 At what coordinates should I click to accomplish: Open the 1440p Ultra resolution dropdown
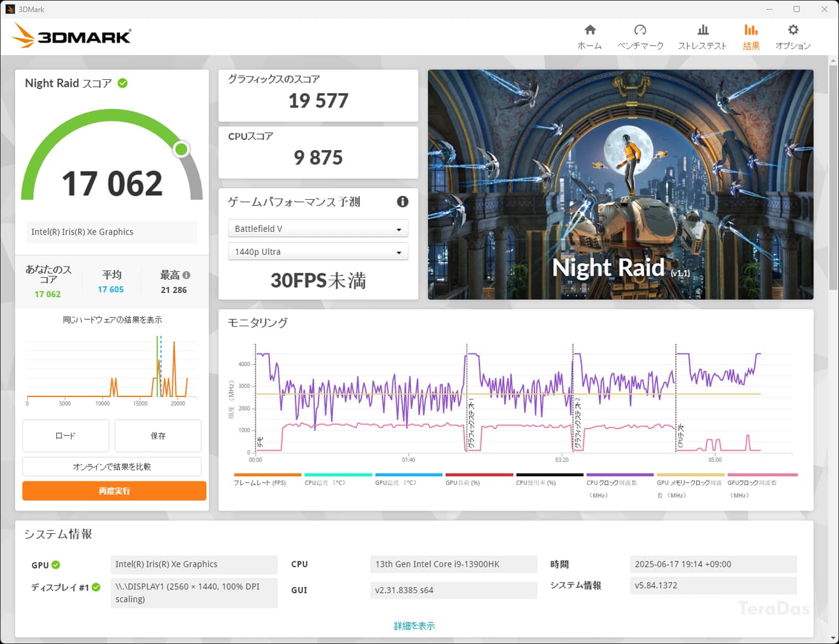pyautogui.click(x=318, y=252)
